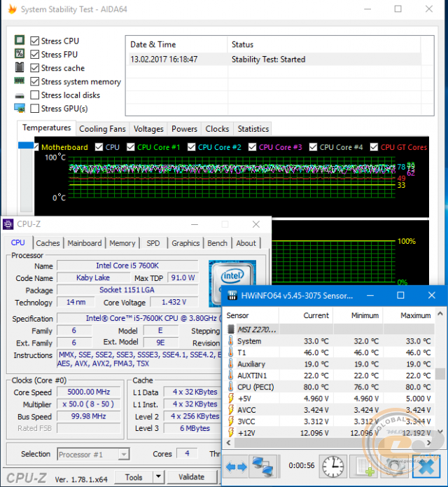Disable Stress system memory
Screen dimensions: 448x487
34,82
